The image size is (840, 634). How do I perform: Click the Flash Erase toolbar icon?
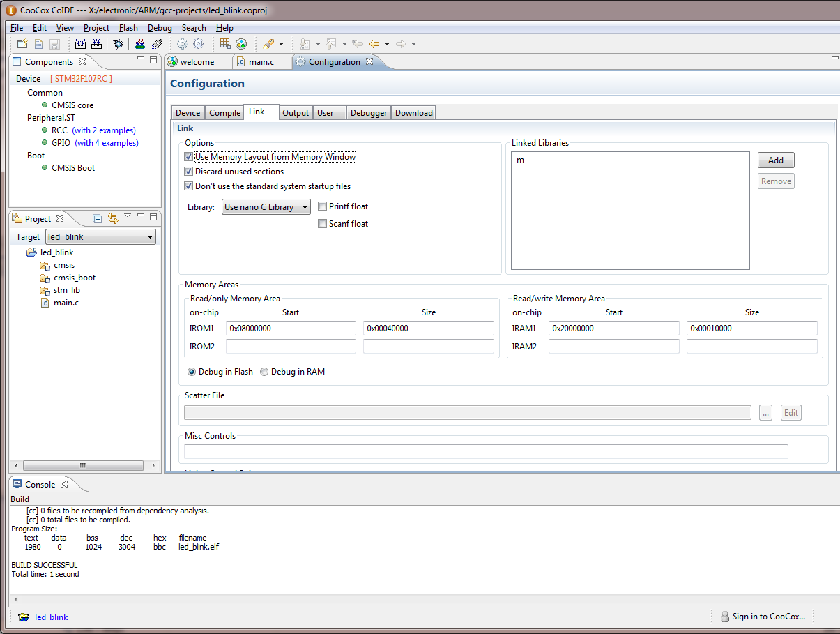coord(157,44)
